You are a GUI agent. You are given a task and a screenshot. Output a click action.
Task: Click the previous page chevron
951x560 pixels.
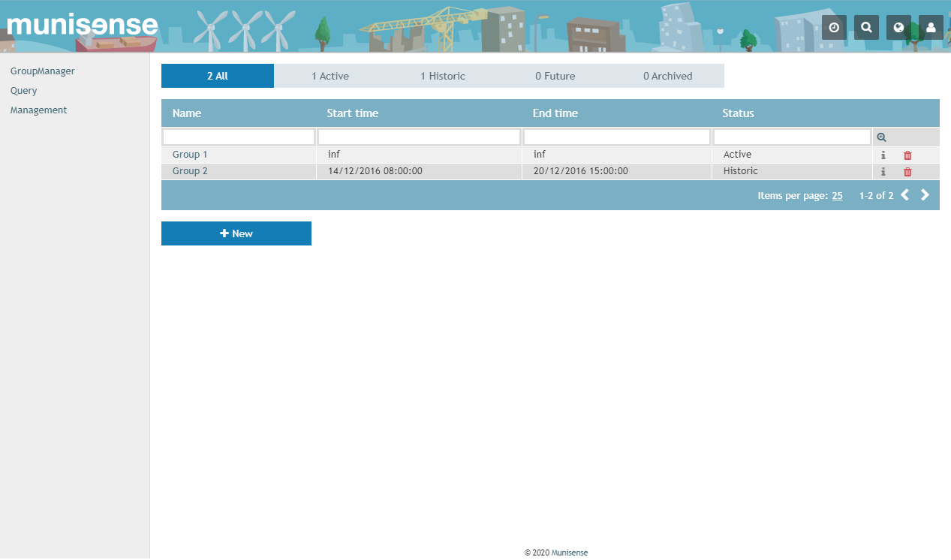[904, 194]
